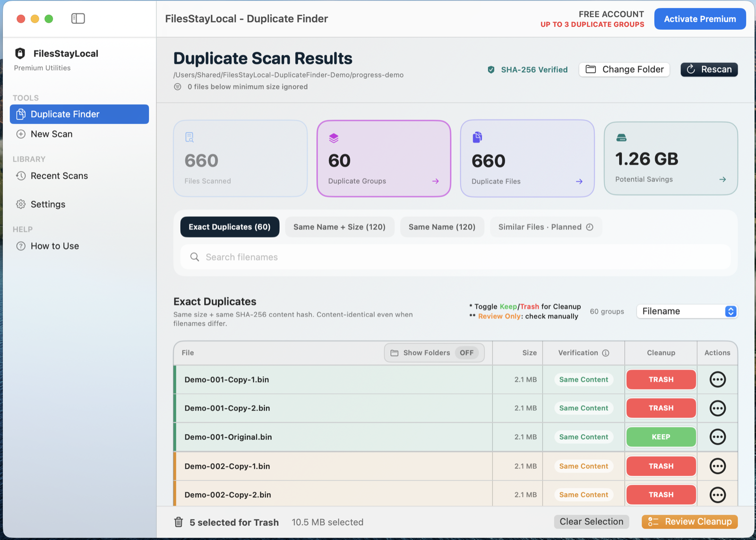This screenshot has width=756, height=540.
Task: Click the Settings gear icon
Action: click(21, 204)
